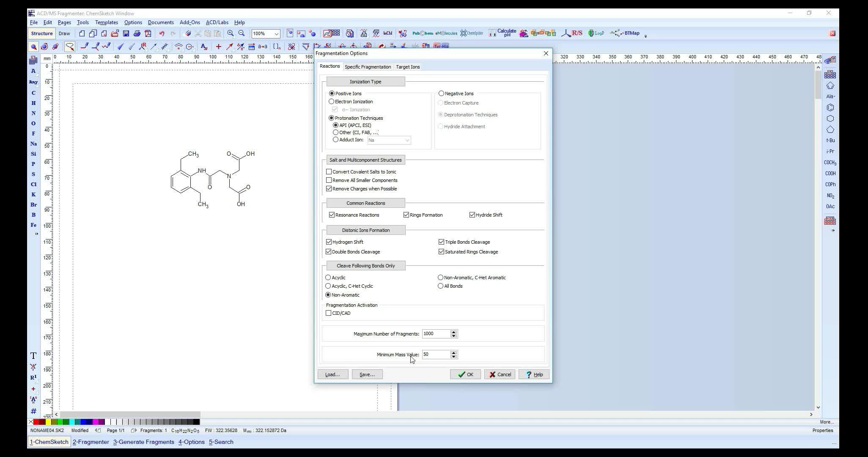Screen dimensions: 868x457
Task: Insert the COOH radical from right panel
Action: click(x=830, y=173)
